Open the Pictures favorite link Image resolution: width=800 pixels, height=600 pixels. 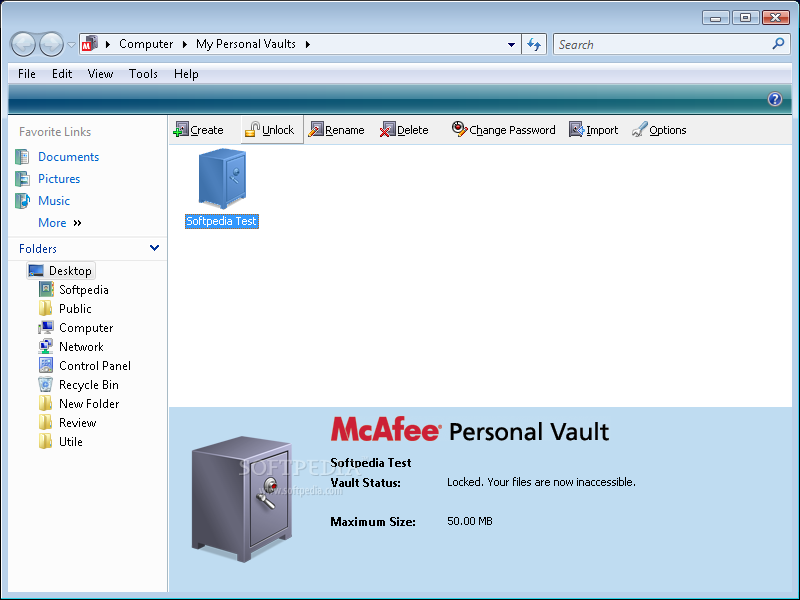click(x=59, y=179)
